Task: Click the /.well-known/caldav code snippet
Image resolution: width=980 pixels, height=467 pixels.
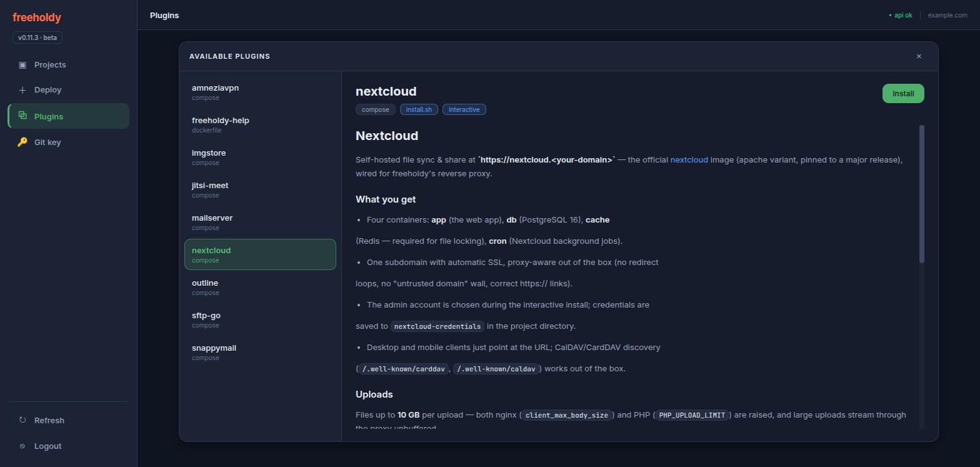Action: pos(497,369)
